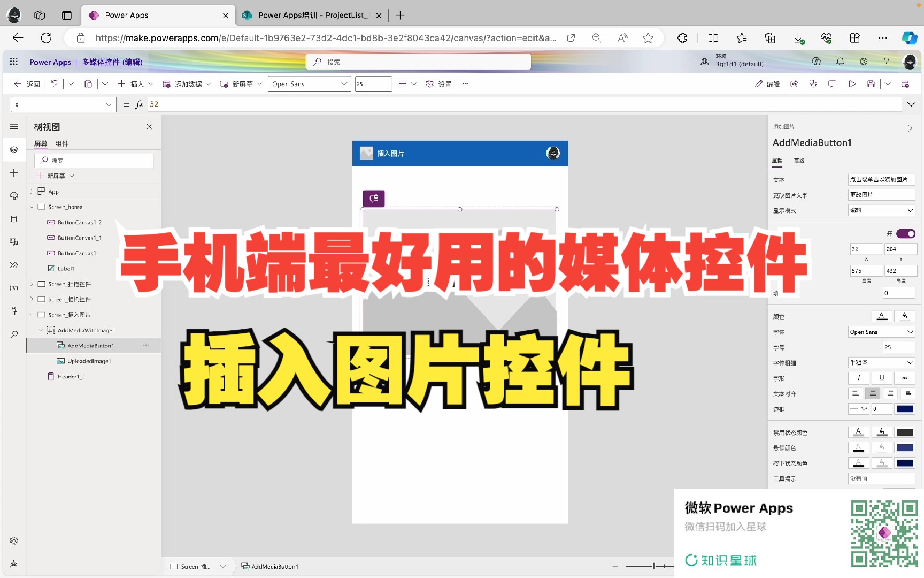The height and width of the screenshot is (578, 924).
Task: Click hover color fill swatch
Action: pyautogui.click(x=882, y=447)
